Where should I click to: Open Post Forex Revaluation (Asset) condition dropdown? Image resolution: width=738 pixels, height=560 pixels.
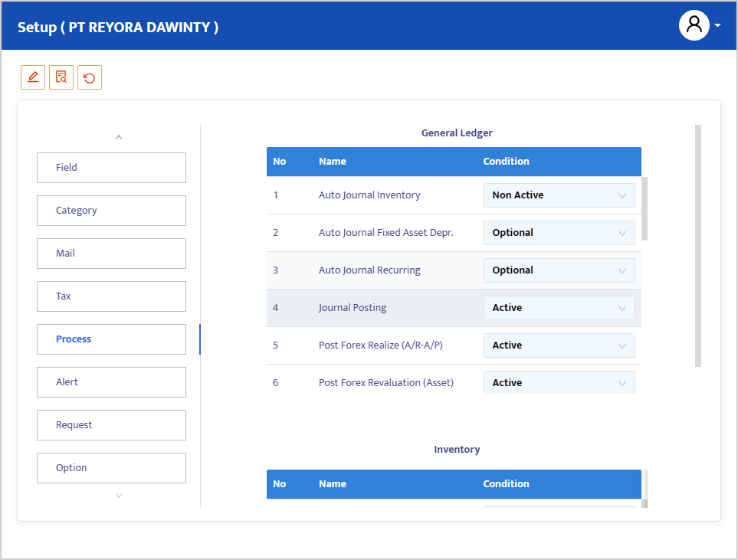[559, 382]
